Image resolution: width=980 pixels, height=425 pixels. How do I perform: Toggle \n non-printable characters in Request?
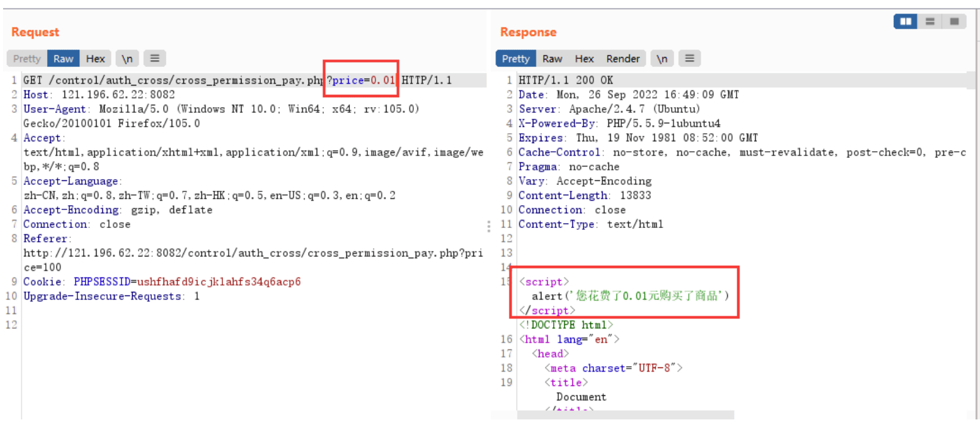tap(127, 58)
